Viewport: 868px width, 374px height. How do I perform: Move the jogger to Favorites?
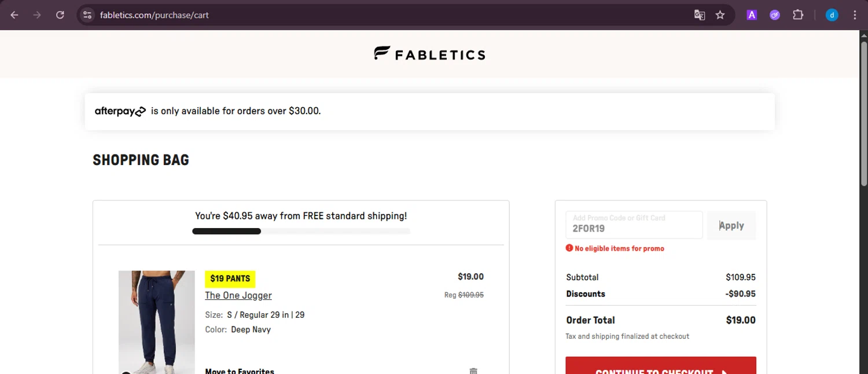click(x=240, y=371)
